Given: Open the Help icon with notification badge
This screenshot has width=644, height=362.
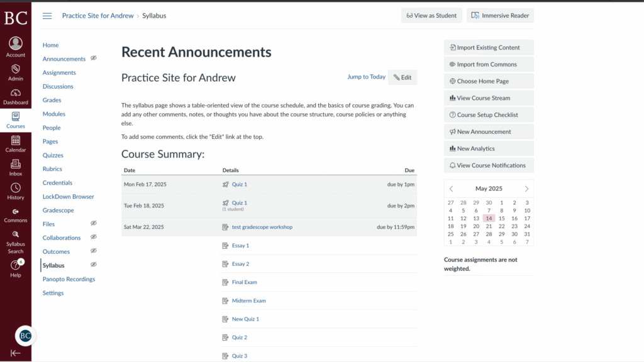Looking at the screenshot, I should (x=15, y=264).
